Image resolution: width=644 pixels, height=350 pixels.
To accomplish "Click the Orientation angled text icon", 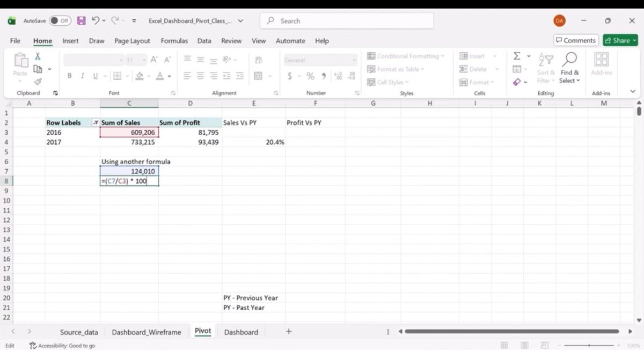I will (227, 60).
